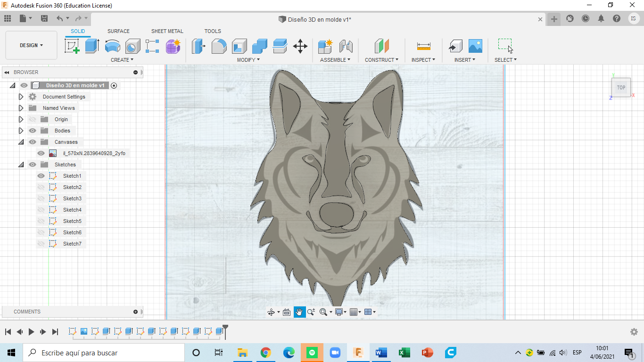Open the Hole tool
The width and height of the screenshot is (644, 362).
pyautogui.click(x=132, y=46)
